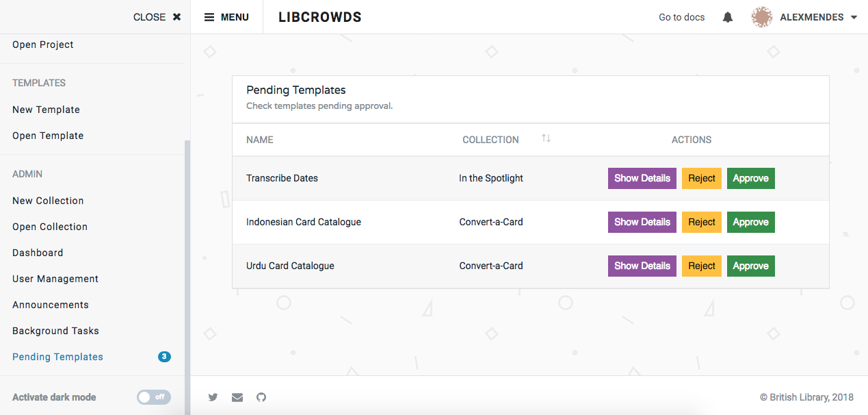The width and height of the screenshot is (868, 415).
Task: Open the GitHub repository icon
Action: [x=261, y=397]
